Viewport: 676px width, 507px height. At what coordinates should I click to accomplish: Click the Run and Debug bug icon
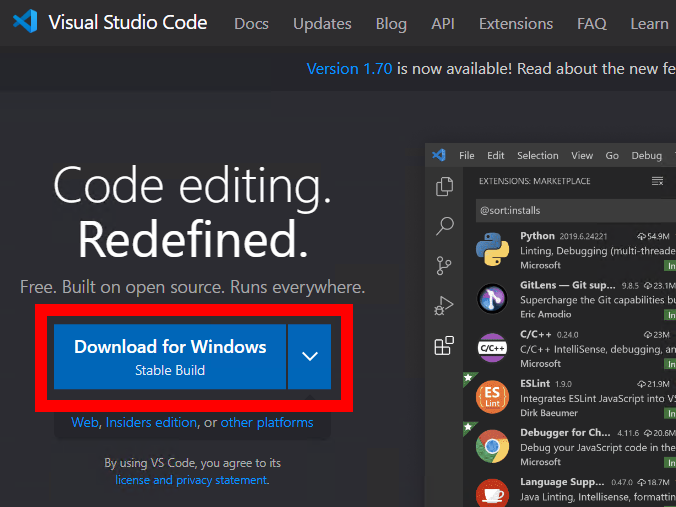[444, 305]
